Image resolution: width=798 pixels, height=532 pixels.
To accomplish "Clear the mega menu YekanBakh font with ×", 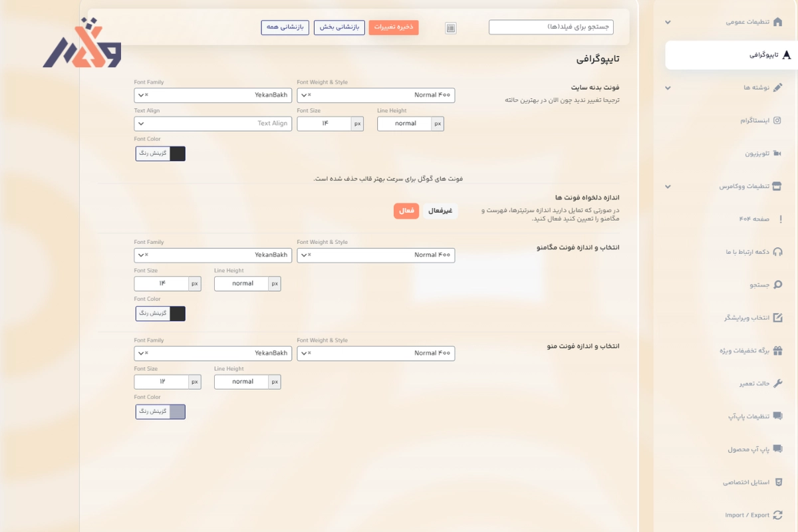I will click(146, 255).
